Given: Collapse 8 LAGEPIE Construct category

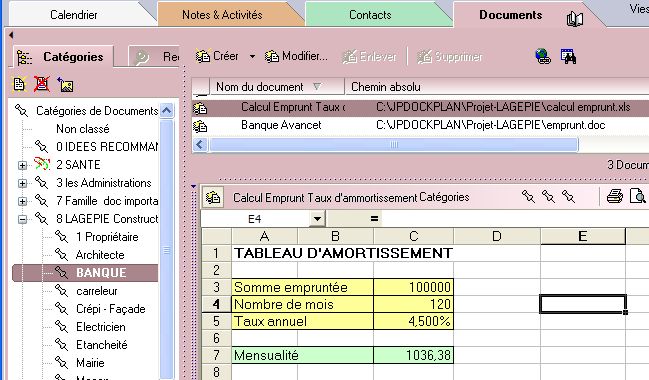Looking at the screenshot, I should (x=22, y=219).
